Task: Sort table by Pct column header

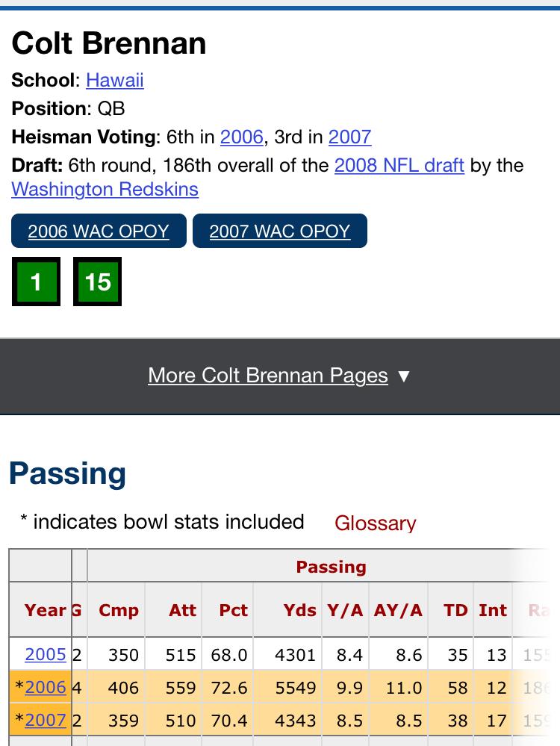Action: click(233, 610)
